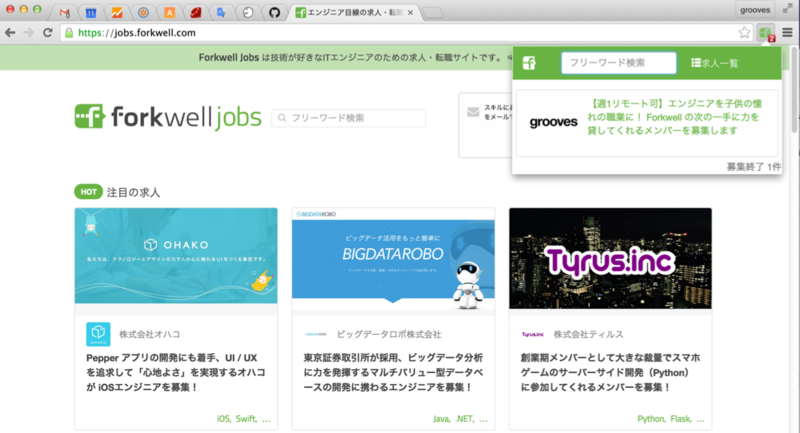Reload the current page

pos(47,33)
